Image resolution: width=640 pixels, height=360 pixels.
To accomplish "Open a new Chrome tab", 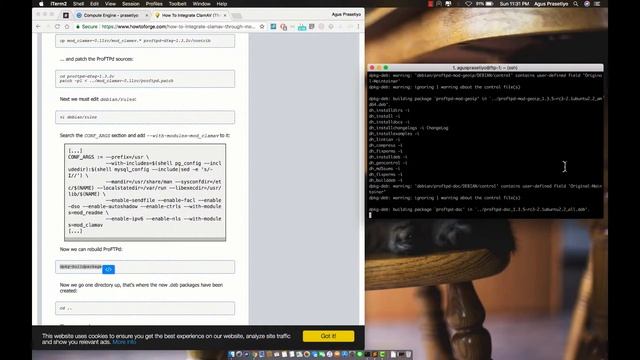I will click(x=237, y=16).
